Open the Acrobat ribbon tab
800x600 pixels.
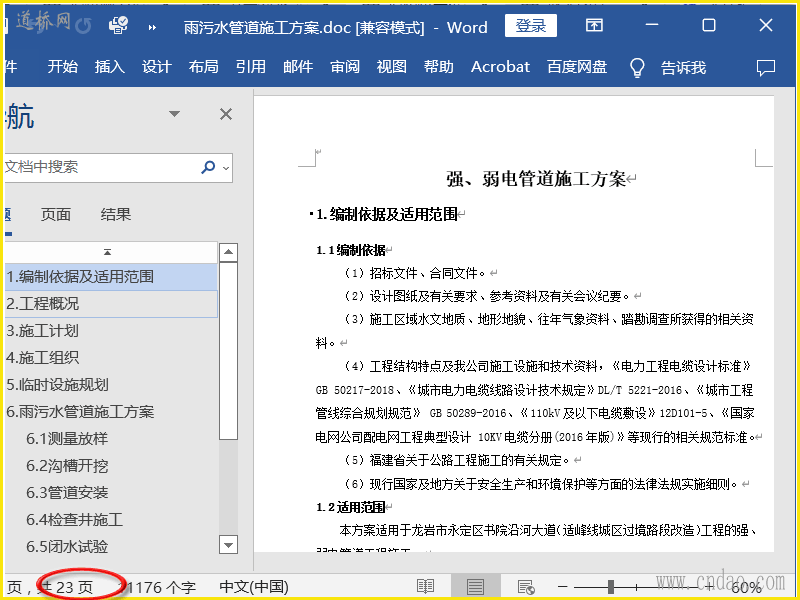[x=501, y=67]
